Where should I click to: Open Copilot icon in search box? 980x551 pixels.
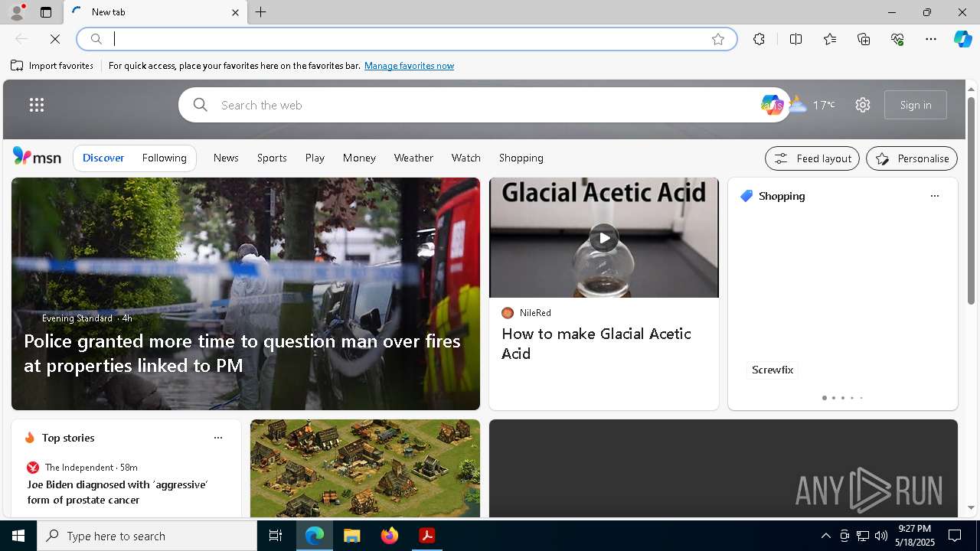[x=771, y=105]
